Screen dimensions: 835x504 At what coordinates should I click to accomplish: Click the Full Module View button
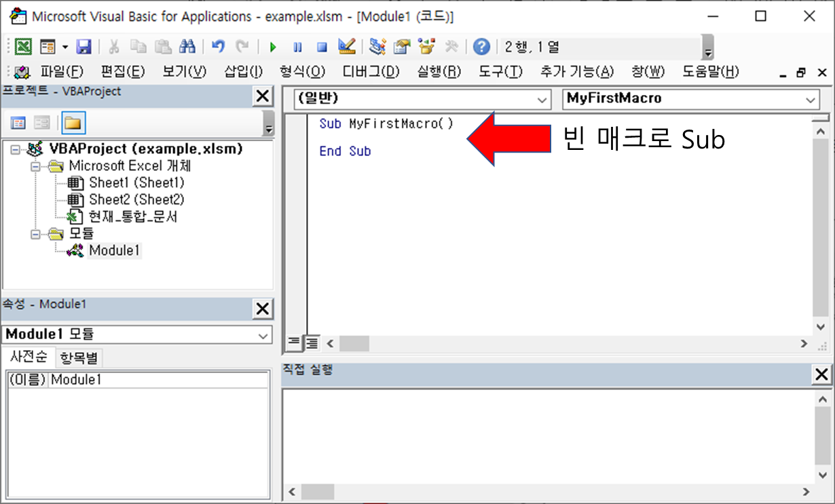(312, 343)
